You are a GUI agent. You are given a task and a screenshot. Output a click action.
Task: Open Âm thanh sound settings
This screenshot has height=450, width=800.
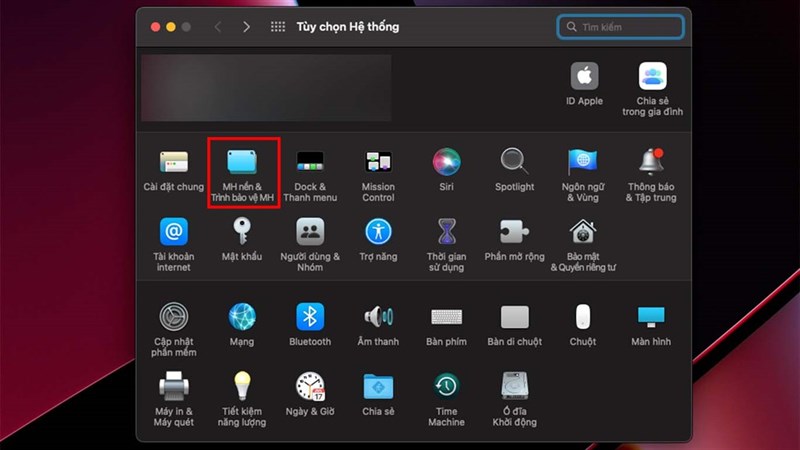pyautogui.click(x=378, y=324)
